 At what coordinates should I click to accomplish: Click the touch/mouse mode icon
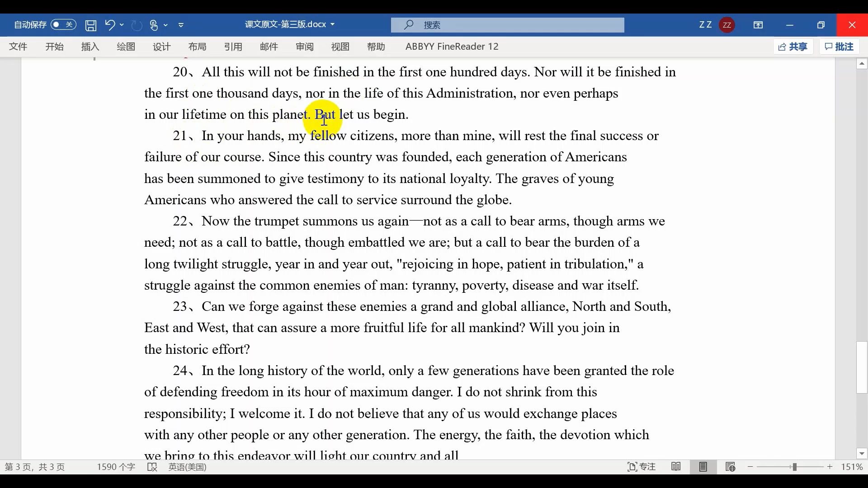tap(154, 25)
